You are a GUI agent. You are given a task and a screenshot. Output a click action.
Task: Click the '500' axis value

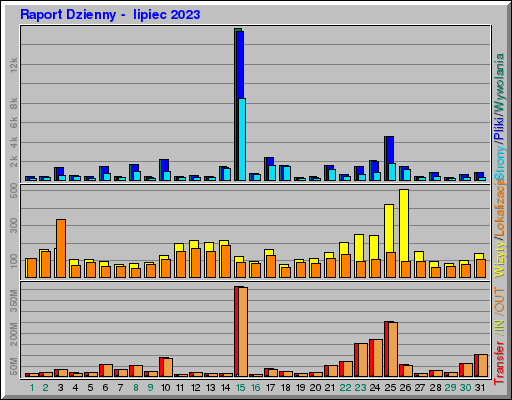[14, 191]
